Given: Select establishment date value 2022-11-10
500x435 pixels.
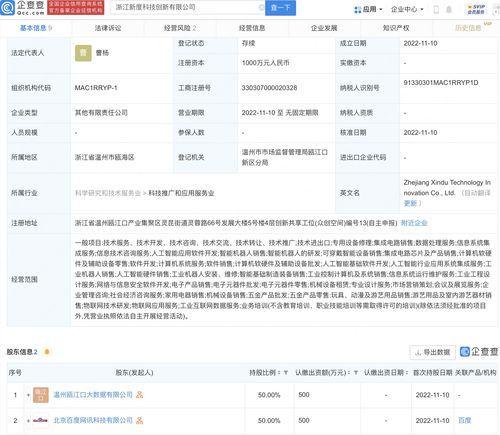Looking at the screenshot, I should (x=420, y=43).
